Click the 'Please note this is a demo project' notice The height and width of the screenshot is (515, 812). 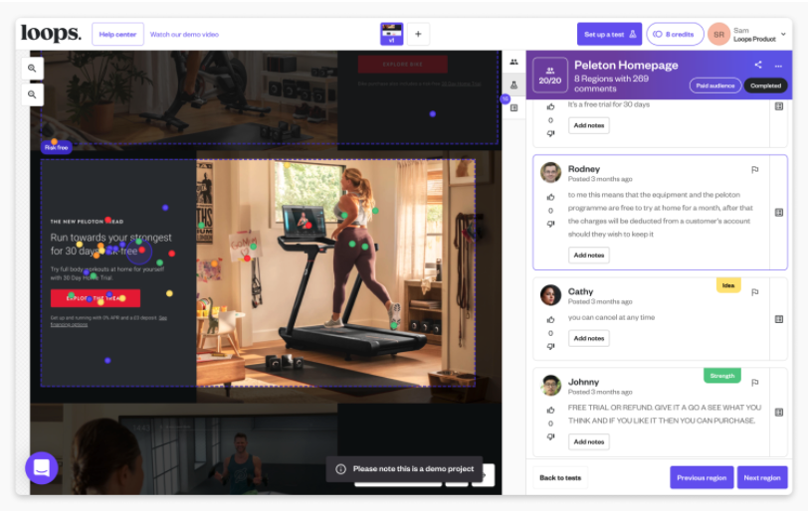pos(404,469)
